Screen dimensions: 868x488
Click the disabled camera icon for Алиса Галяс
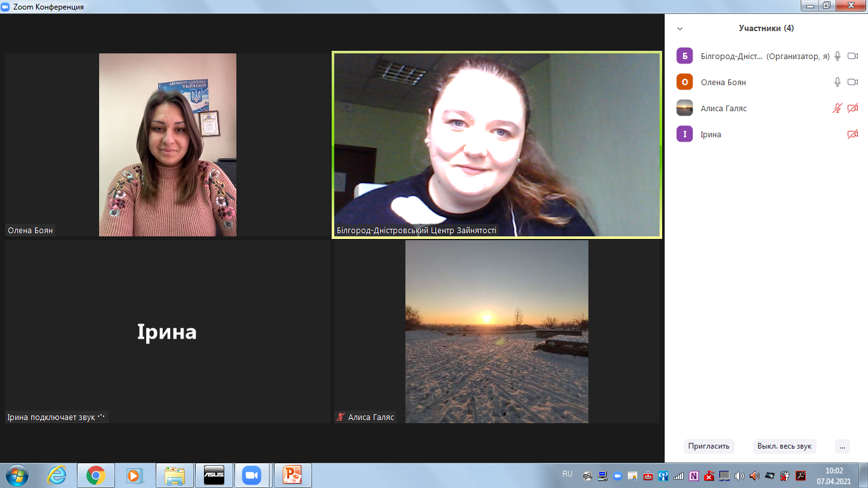tap(853, 108)
